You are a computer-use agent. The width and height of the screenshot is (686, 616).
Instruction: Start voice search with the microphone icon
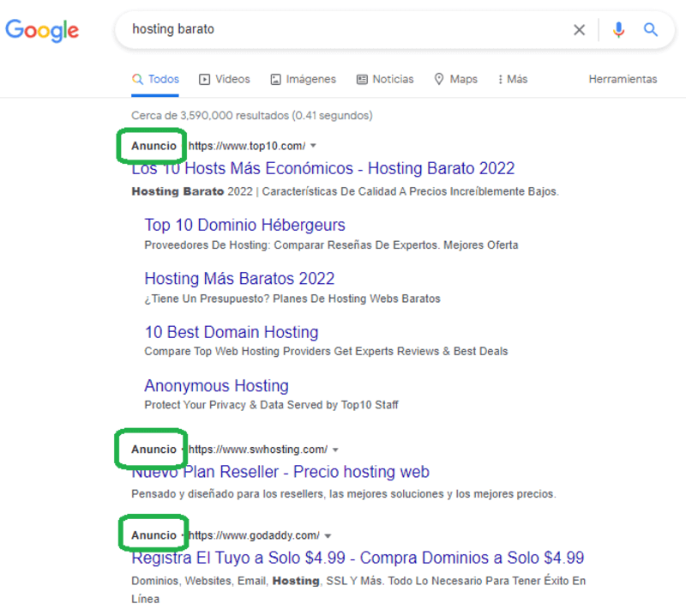point(618,30)
